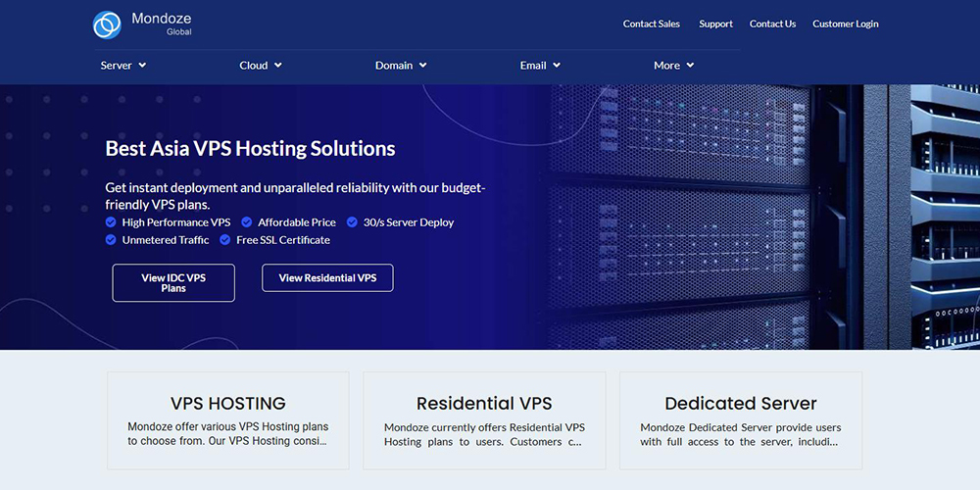The height and width of the screenshot is (490, 980).
Task: Click checkmark icon next to Affordable Price
Action: (247, 221)
